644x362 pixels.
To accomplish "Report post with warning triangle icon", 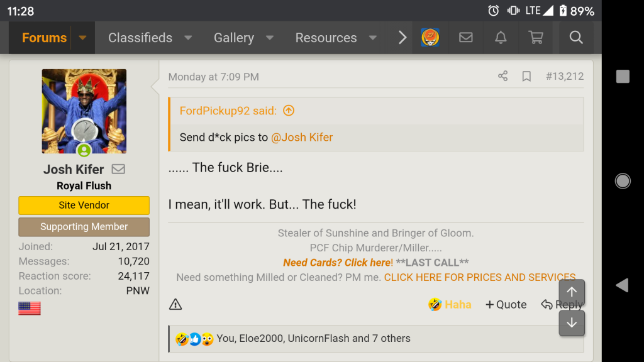I will coord(175,304).
